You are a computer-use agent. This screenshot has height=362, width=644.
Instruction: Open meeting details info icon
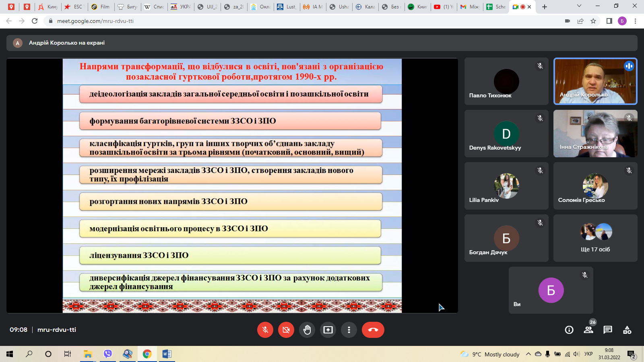pos(569,330)
